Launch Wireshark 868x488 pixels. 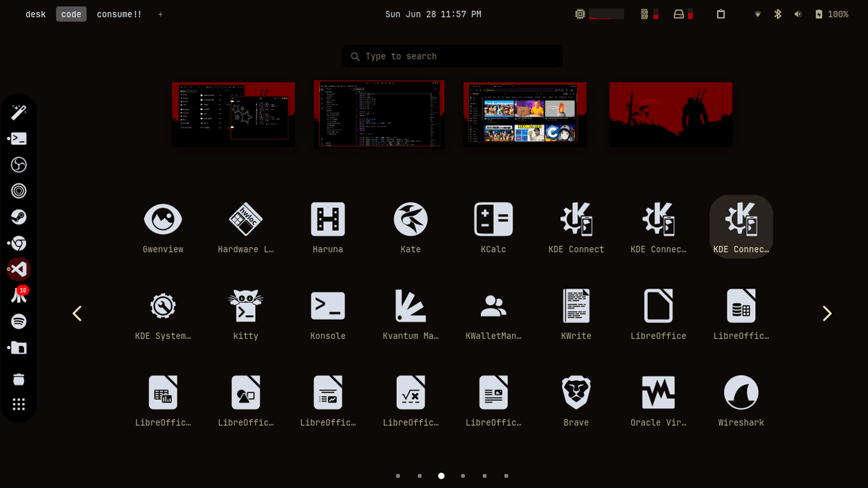[741, 400]
